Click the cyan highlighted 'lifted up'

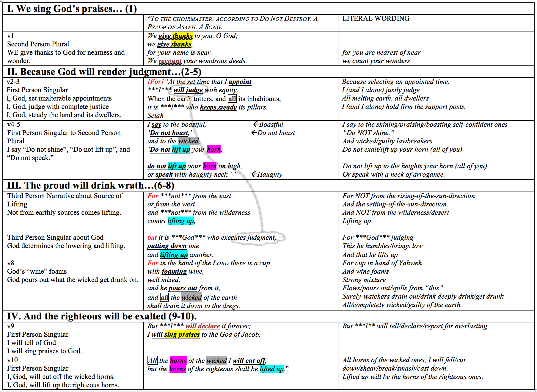coord(271,369)
